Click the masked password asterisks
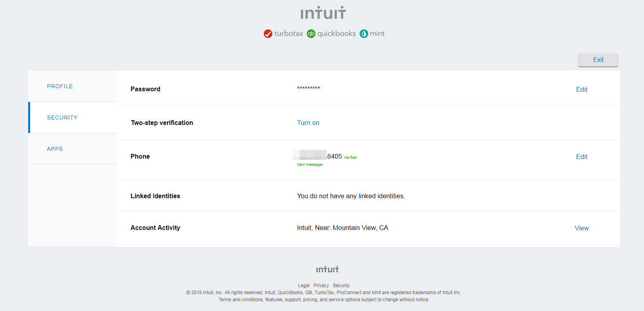 click(x=309, y=89)
